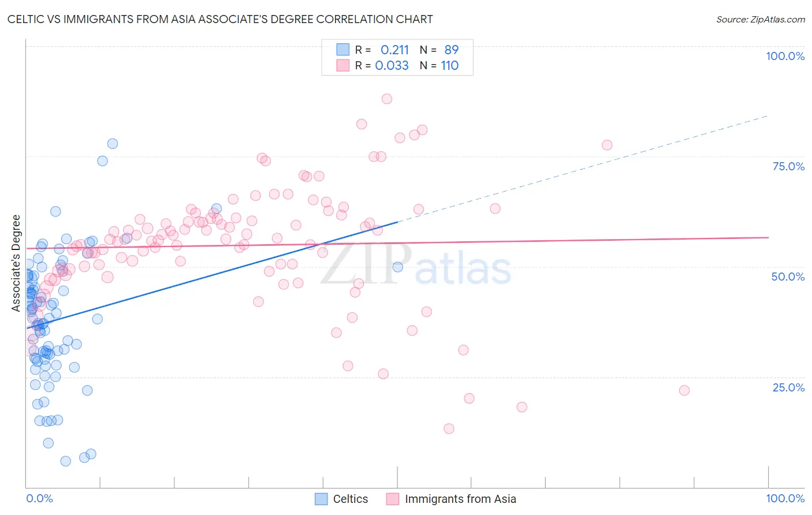Image resolution: width=812 pixels, height=515 pixels.
Task: Select the 100.0% y-axis tick label
Action: (x=785, y=56)
